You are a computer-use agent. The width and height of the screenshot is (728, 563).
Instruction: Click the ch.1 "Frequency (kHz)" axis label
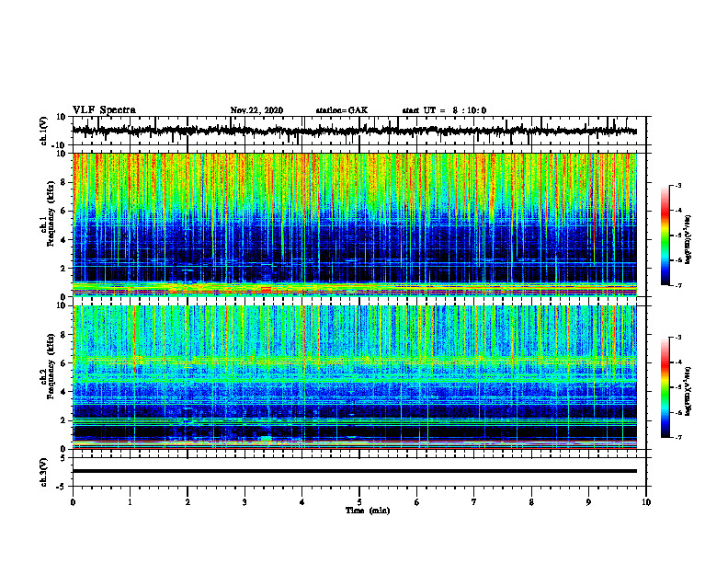[51, 212]
